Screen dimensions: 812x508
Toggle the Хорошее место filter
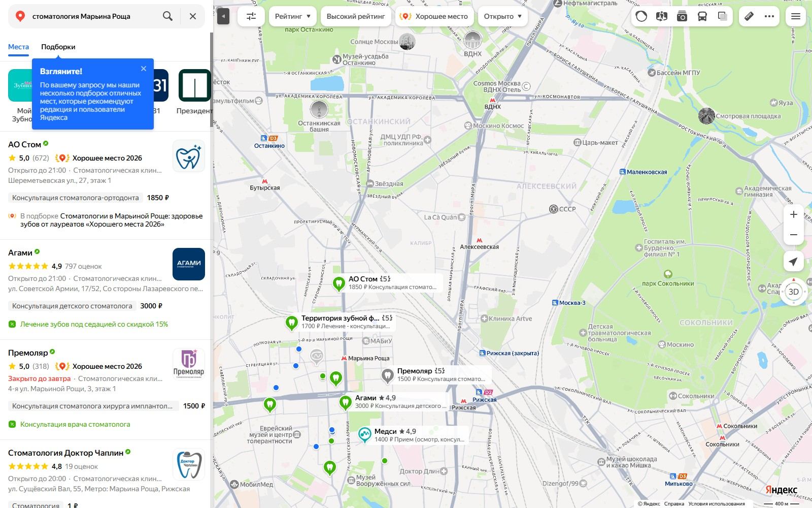[x=434, y=16]
